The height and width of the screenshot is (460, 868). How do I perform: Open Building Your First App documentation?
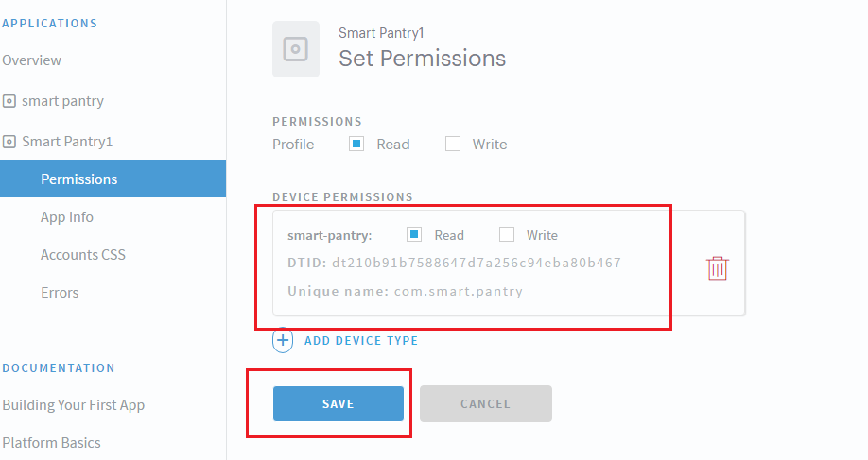[74, 405]
